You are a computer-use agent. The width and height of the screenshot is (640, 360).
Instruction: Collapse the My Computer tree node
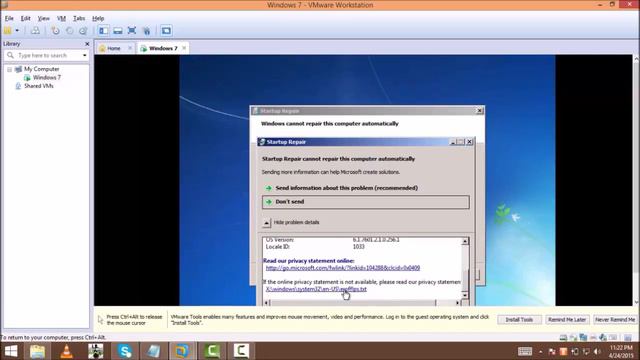9,69
